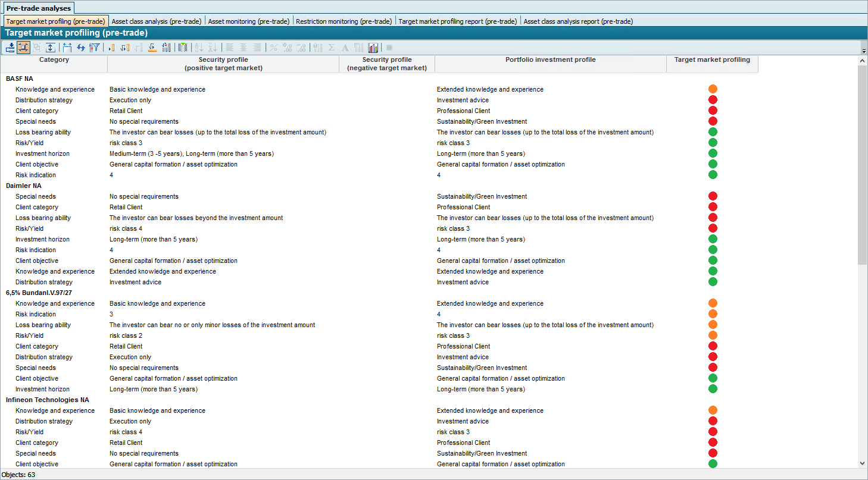Image resolution: width=868 pixels, height=480 pixels.
Task: Toggle the highlighted expand-view toolbar icon
Action: [x=24, y=48]
